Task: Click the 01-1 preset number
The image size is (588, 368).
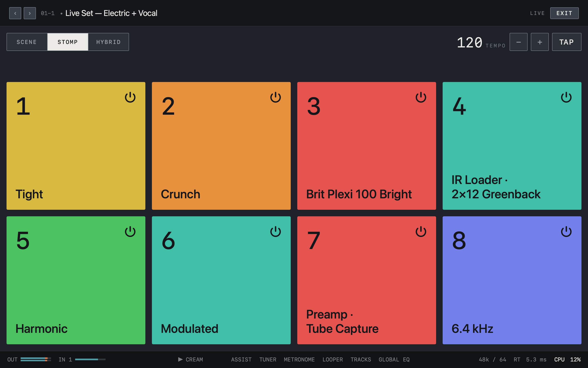Action: coord(48,13)
